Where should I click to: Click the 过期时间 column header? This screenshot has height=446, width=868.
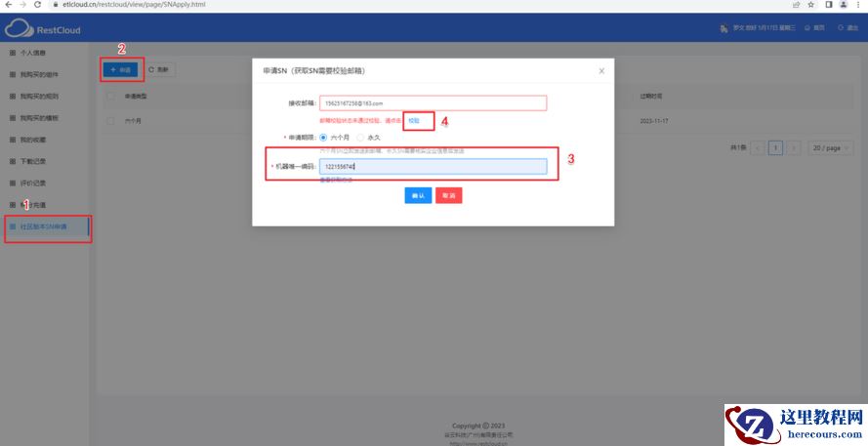point(651,97)
